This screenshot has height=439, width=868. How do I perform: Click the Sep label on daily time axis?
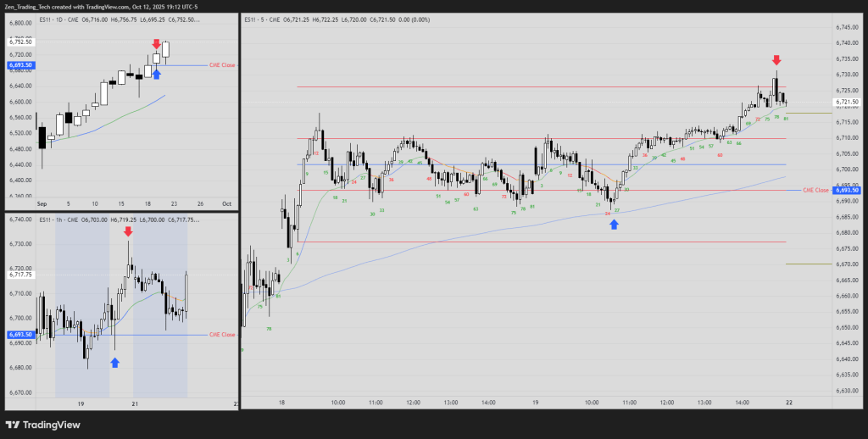tap(42, 204)
